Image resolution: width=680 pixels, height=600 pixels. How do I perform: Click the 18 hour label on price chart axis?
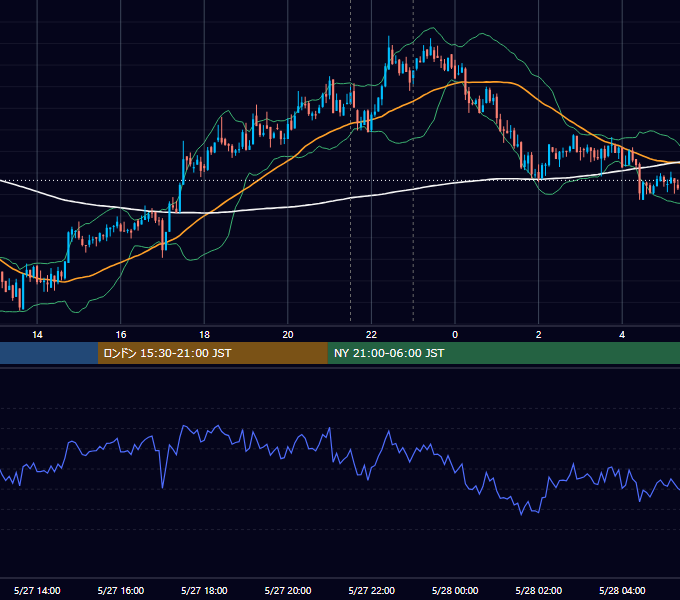tap(204, 335)
